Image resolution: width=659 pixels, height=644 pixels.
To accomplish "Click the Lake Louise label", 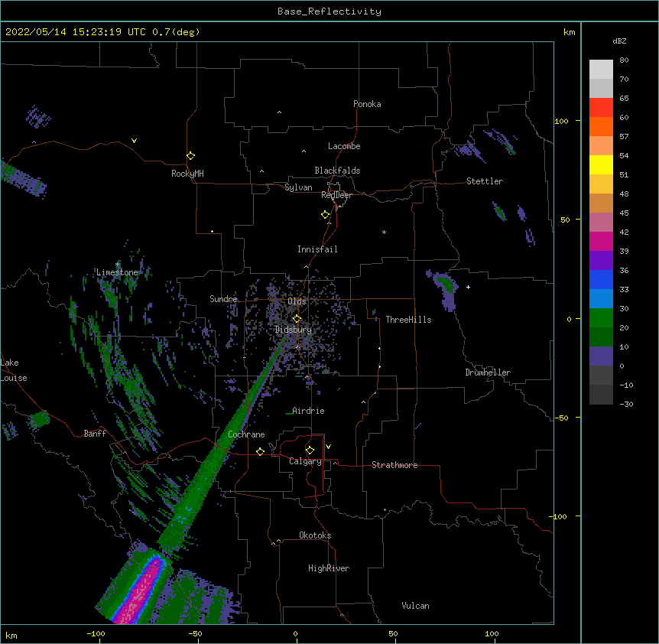I will [14, 370].
